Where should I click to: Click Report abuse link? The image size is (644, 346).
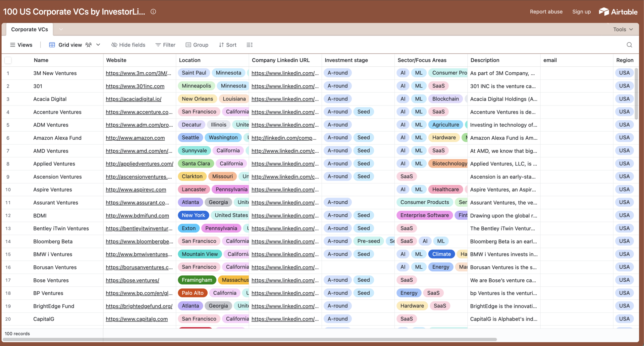[546, 12]
